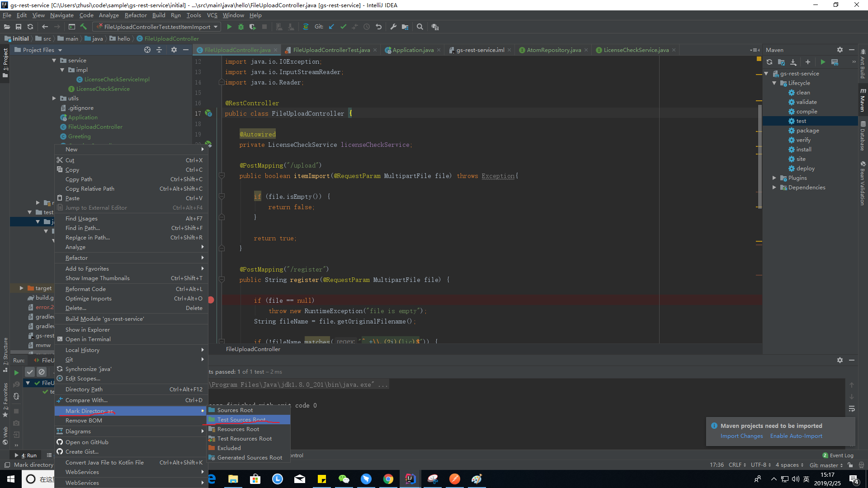Open the Maven side tool tab
The height and width of the screenshot is (488, 868).
pyautogui.click(x=863, y=100)
